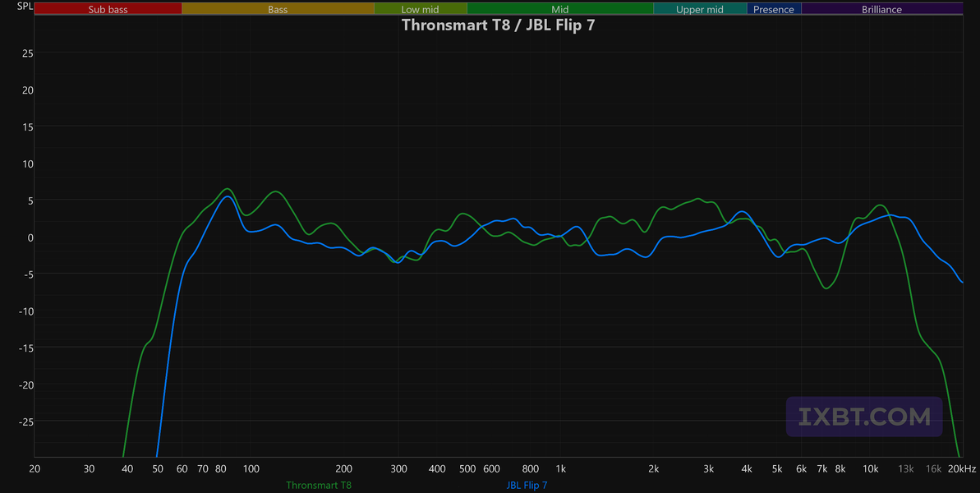Click the -15 value on the SPL axis
This screenshot has width=980, height=493.
click(25, 348)
